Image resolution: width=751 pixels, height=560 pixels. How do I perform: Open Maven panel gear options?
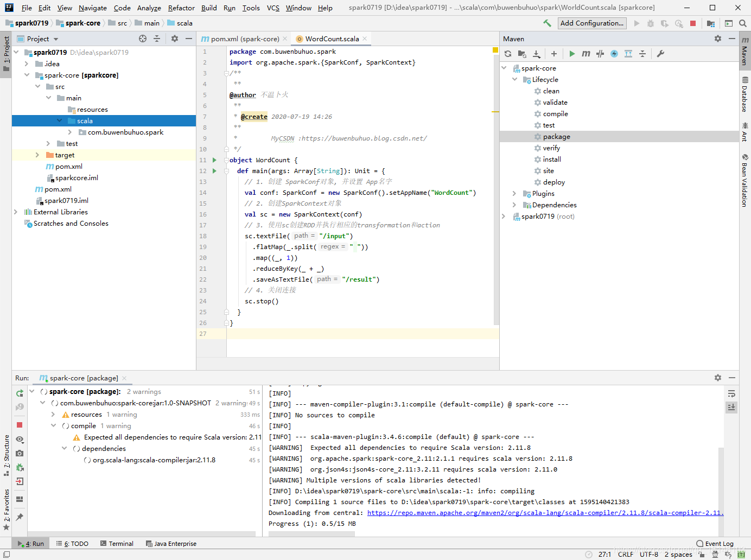pyautogui.click(x=718, y=39)
